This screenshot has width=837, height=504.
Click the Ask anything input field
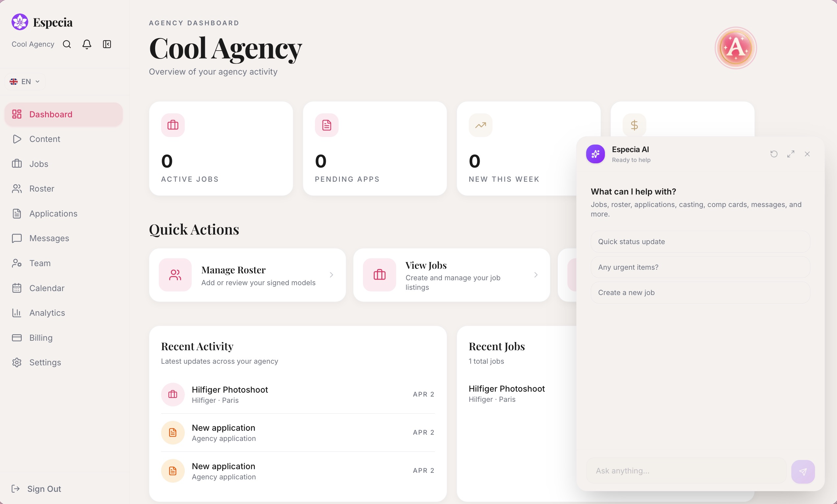686,471
